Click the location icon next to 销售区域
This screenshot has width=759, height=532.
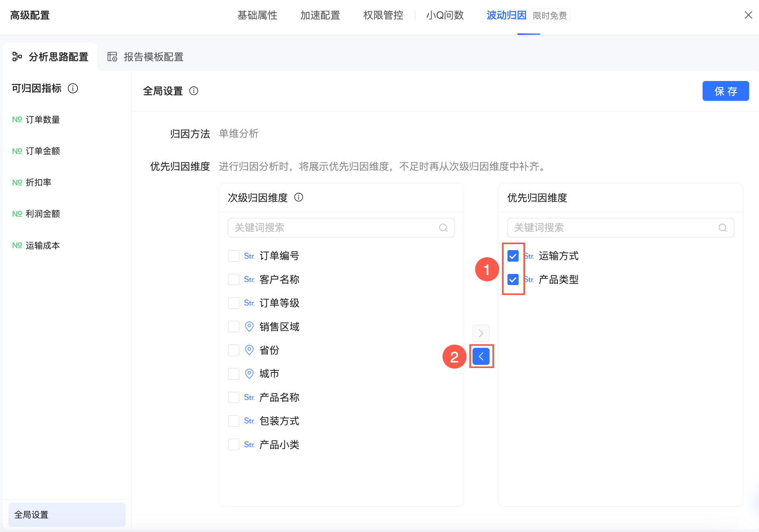click(249, 327)
